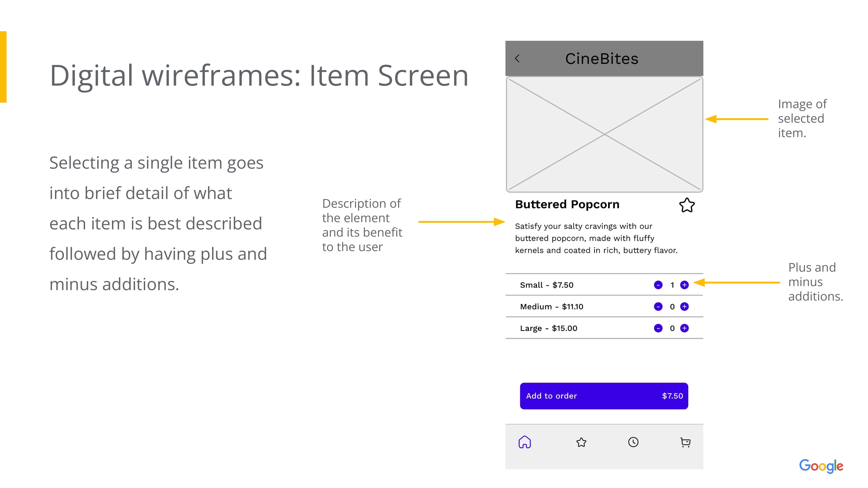Decrease Small popcorn quantity with minus
Image resolution: width=868 pixels, height=488 pixels.
click(x=658, y=285)
